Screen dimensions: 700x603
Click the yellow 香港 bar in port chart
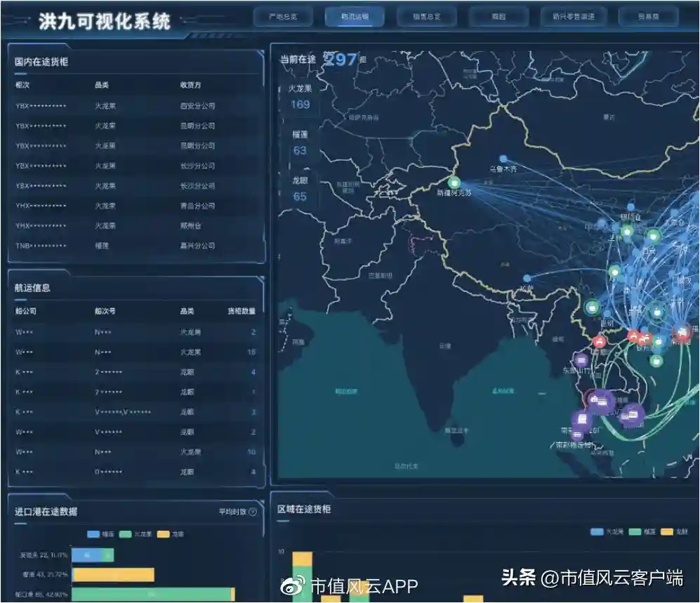tap(113, 575)
